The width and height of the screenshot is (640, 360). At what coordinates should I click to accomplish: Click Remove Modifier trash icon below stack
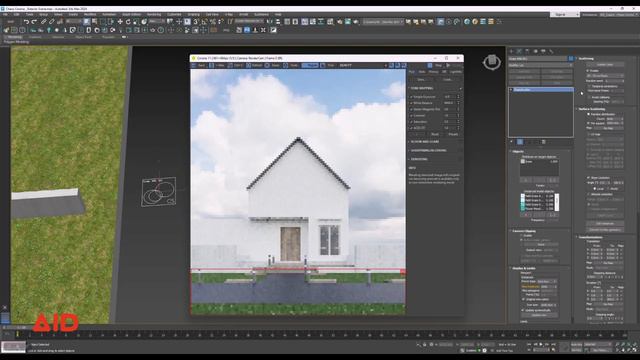pos(544,142)
